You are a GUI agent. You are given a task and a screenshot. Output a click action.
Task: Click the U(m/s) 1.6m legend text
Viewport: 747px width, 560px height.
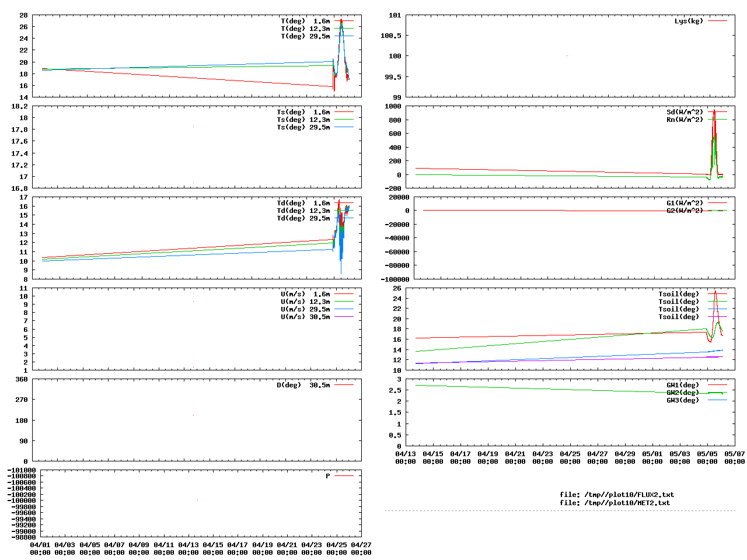click(305, 294)
